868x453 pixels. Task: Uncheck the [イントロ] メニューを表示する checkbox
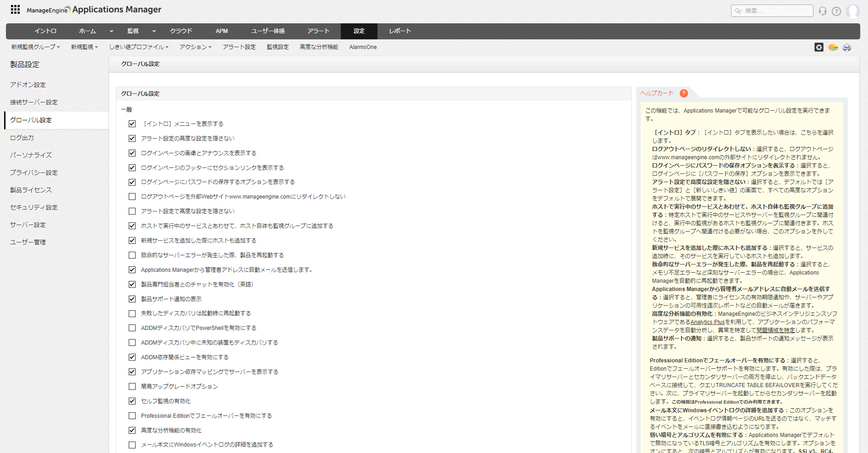(132, 124)
